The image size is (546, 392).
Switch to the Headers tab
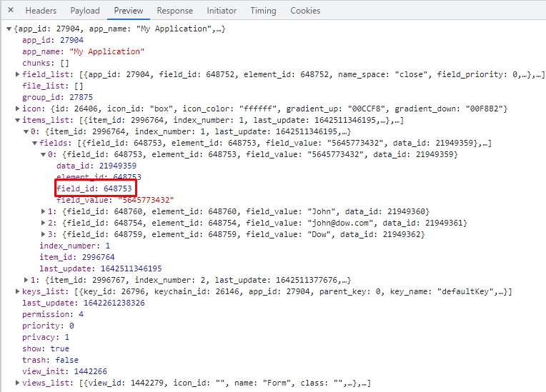pyautogui.click(x=41, y=11)
